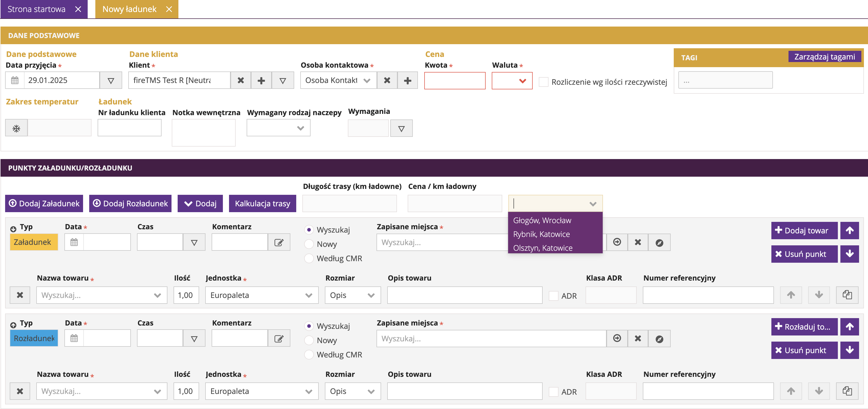This screenshot has height=409, width=868.
Task: Clear the contact person with the X icon
Action: pos(387,80)
